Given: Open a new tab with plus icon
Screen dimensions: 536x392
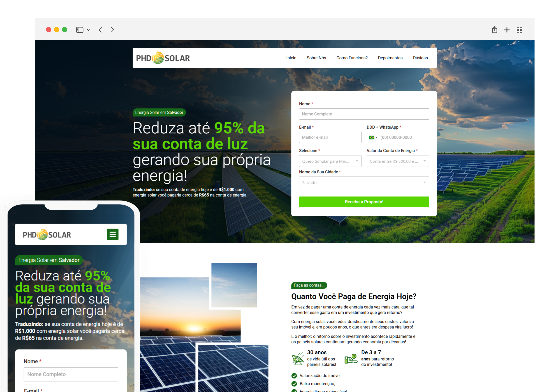Looking at the screenshot, I should [x=507, y=30].
